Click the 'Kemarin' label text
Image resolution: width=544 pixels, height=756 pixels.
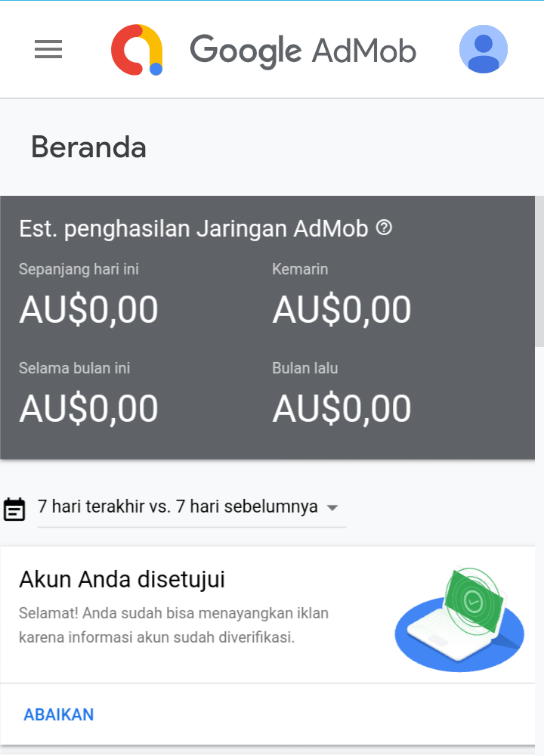(300, 269)
